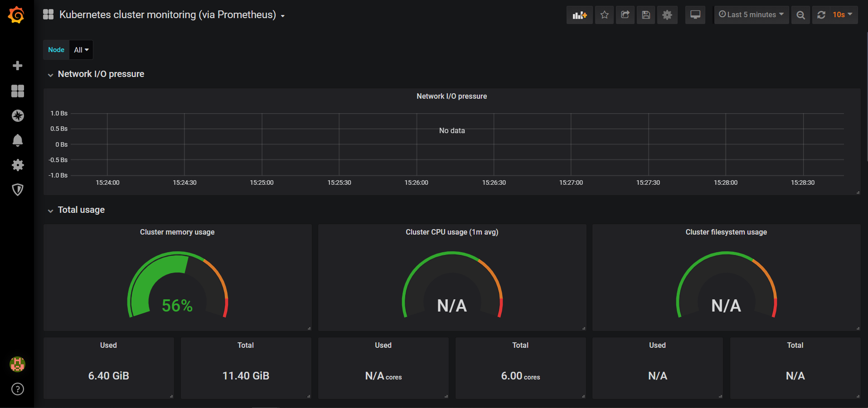This screenshot has height=408, width=868.
Task: Save the dashboard with disk icon
Action: pos(646,15)
